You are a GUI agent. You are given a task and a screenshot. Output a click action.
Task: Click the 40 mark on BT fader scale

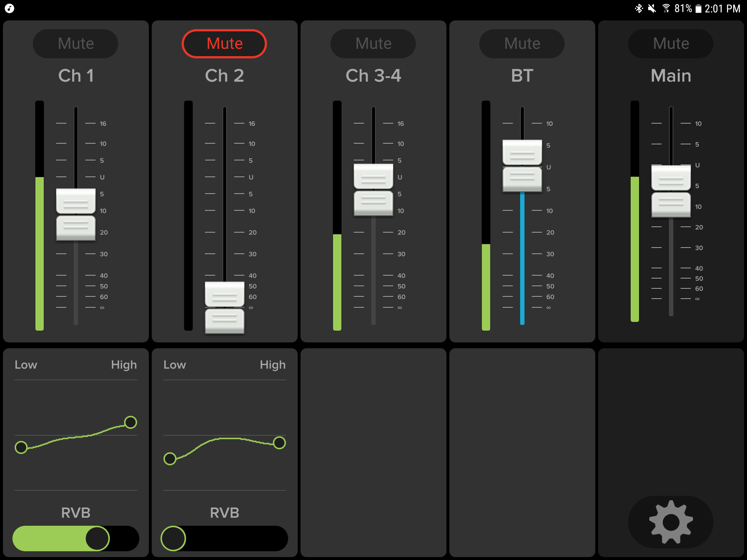pos(550,276)
